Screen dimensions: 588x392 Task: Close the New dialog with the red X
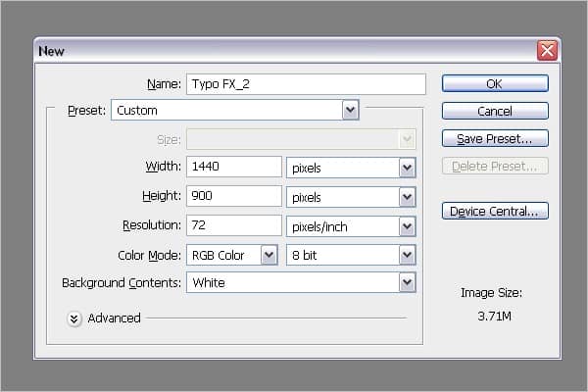point(547,51)
